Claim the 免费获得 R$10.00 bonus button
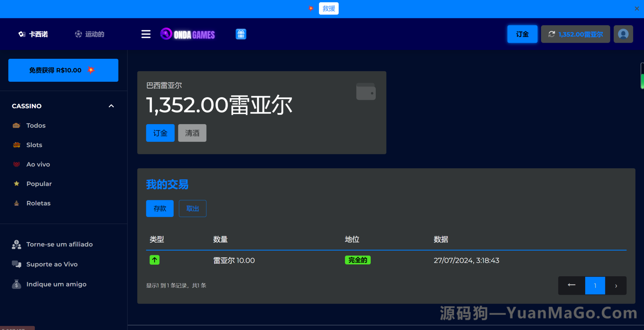The height and width of the screenshot is (330, 644). (63, 70)
